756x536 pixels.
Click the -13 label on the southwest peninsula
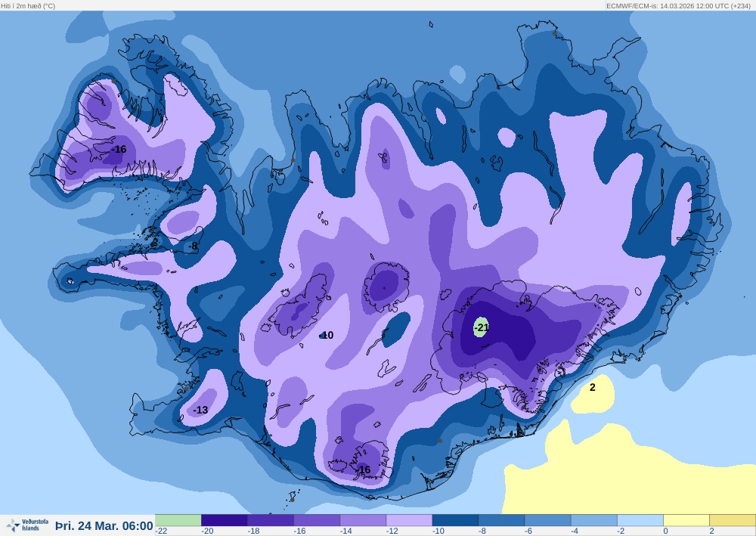[x=200, y=410]
